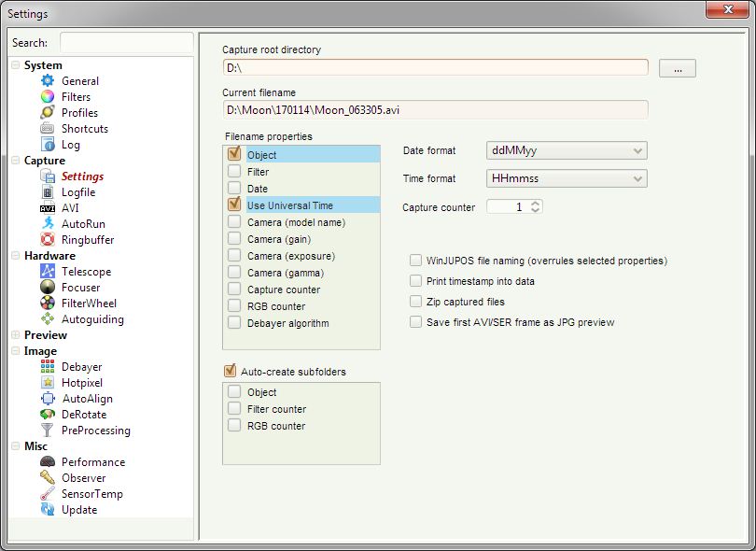The image size is (756, 551).
Task: Increase the Capture counter value
Action: point(535,204)
